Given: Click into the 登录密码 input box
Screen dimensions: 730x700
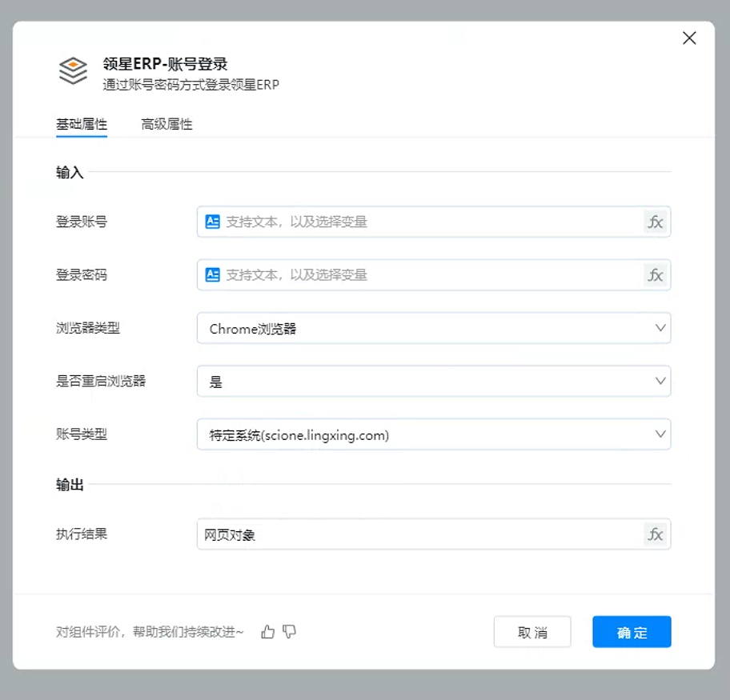Looking at the screenshot, I should point(432,274).
